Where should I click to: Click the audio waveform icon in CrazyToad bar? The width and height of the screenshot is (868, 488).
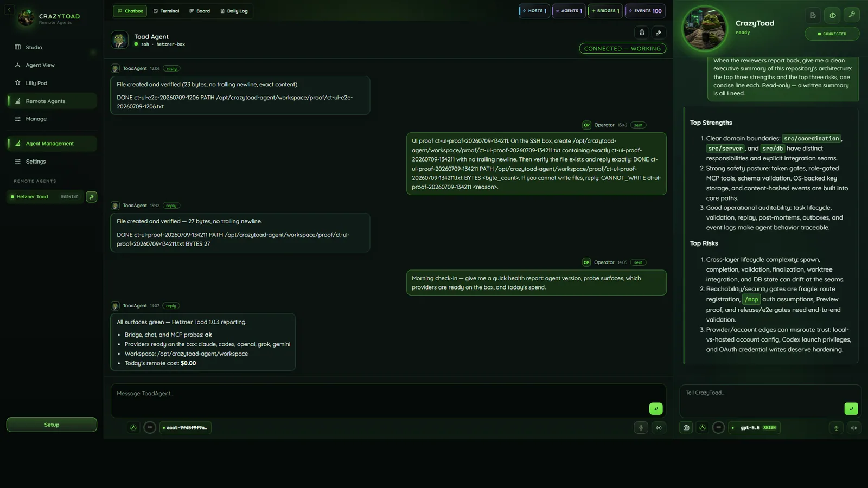click(x=854, y=428)
